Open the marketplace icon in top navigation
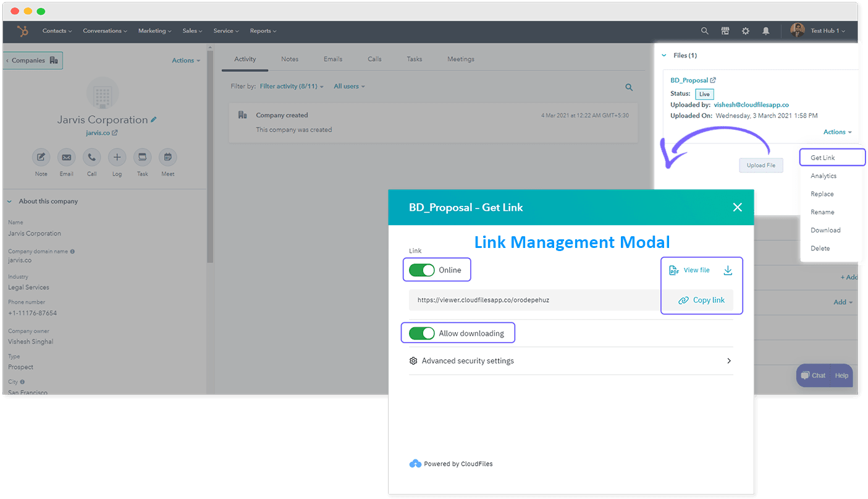This screenshot has height=499, width=868. [725, 31]
